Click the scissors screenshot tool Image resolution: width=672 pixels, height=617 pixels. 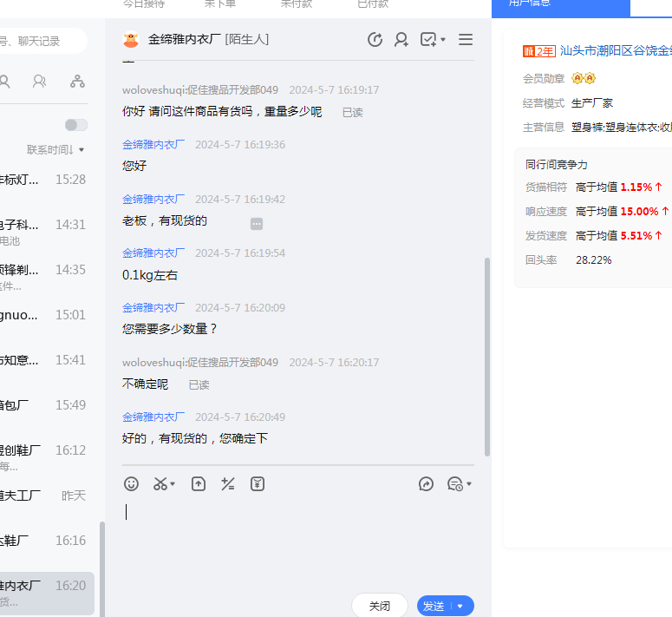[x=160, y=484]
